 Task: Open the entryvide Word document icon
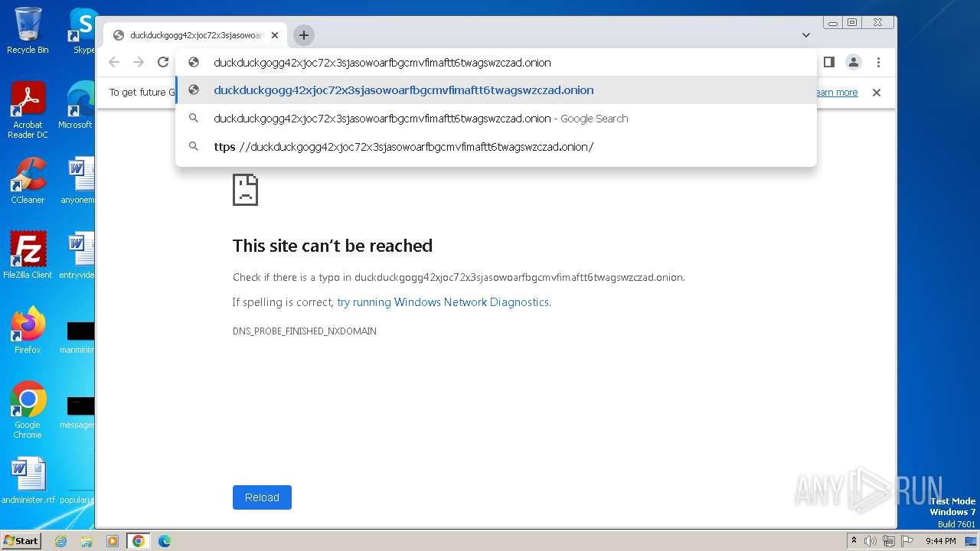point(77,256)
